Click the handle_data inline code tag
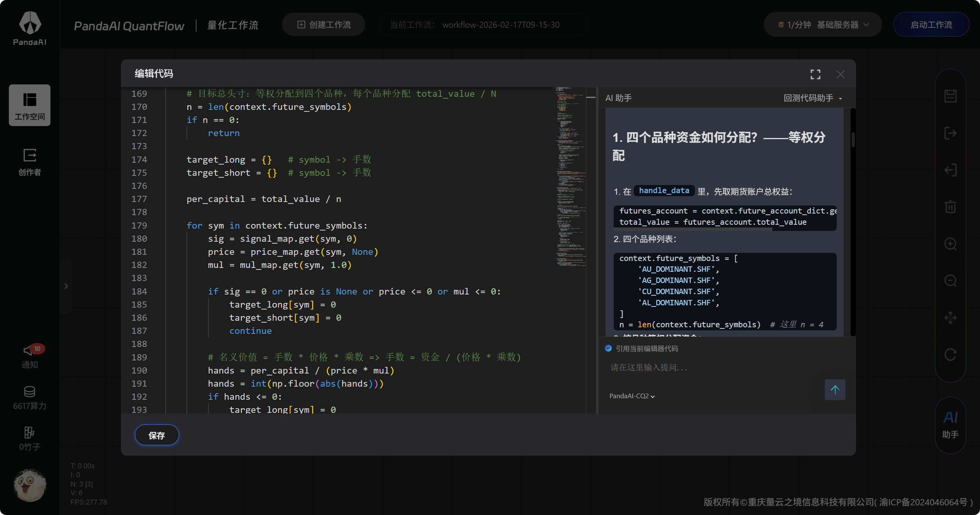The height and width of the screenshot is (515, 980). click(664, 191)
